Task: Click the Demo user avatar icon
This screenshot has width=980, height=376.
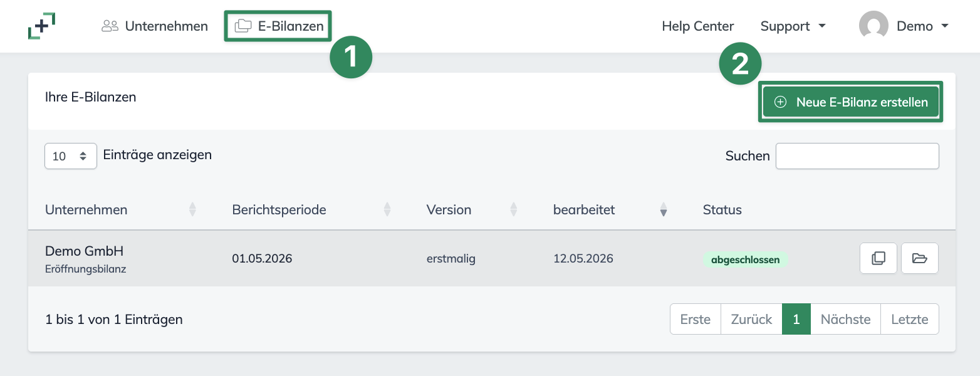Action: [873, 26]
